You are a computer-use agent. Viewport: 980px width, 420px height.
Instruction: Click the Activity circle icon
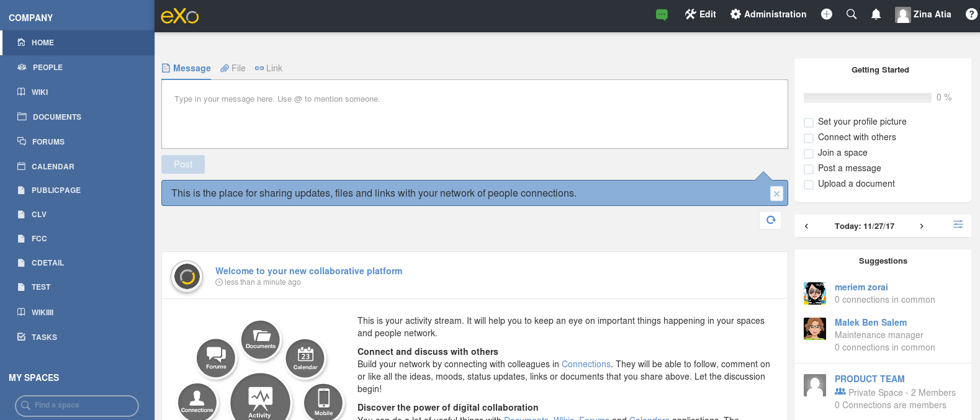coord(260,398)
